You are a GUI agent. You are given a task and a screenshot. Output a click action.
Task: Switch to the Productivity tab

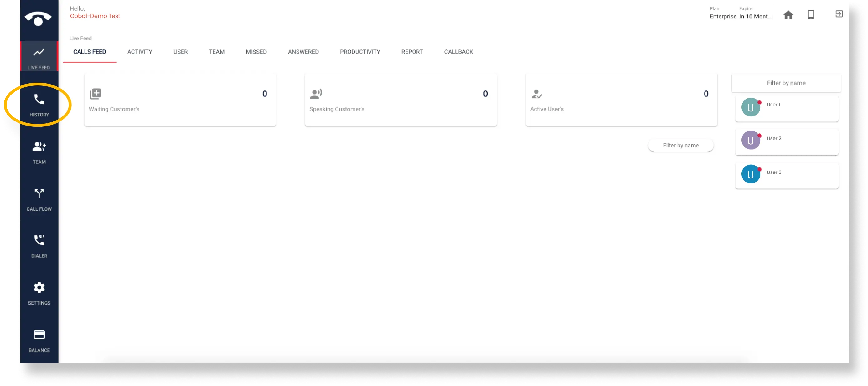click(360, 52)
